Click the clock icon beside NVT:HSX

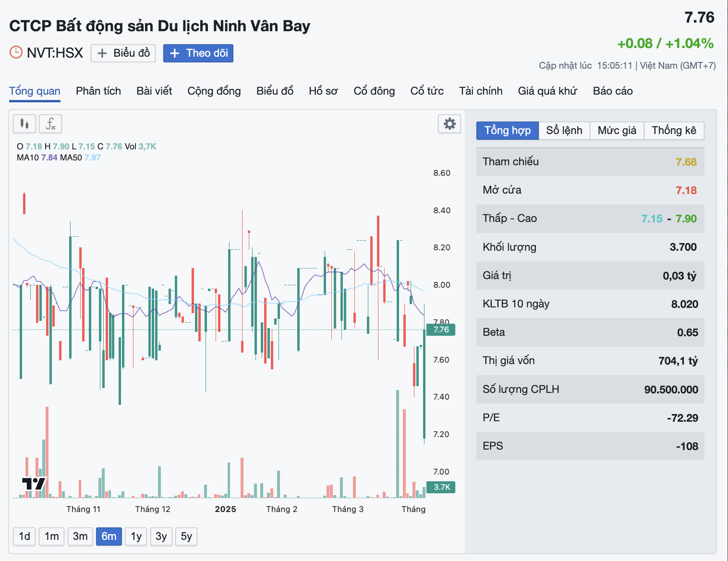[x=16, y=52]
